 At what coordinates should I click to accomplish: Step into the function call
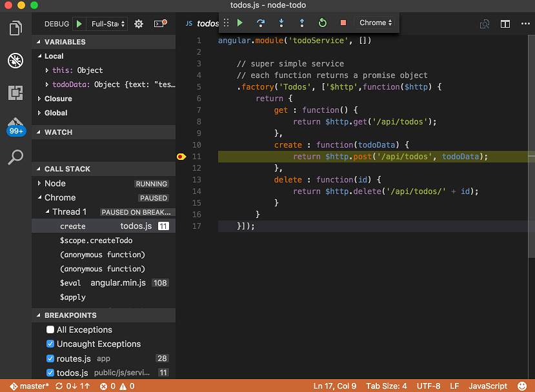click(x=281, y=23)
